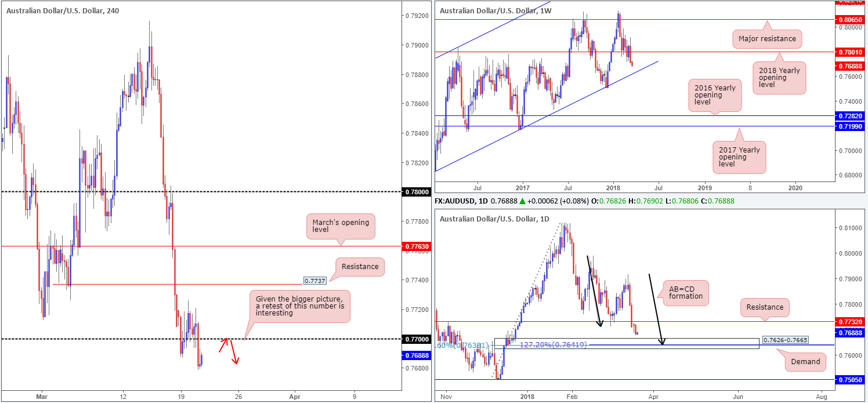The height and width of the screenshot is (403, 868).
Task: Select the 0.75050 blue price label
Action: tap(850, 380)
